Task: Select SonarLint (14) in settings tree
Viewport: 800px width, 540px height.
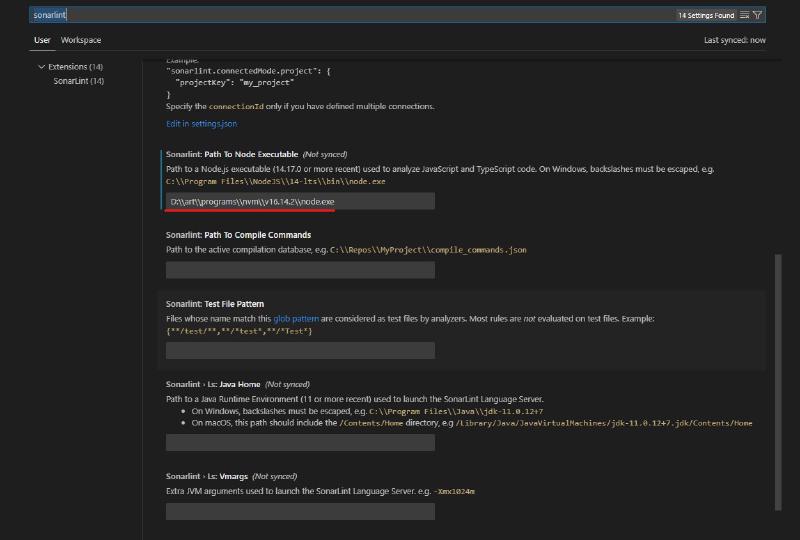Action: pos(79,81)
